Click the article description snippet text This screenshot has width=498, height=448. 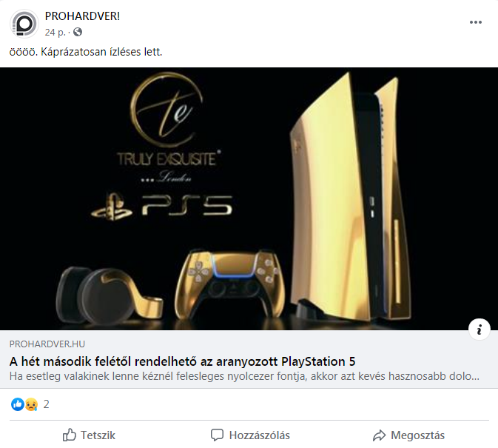point(244,376)
